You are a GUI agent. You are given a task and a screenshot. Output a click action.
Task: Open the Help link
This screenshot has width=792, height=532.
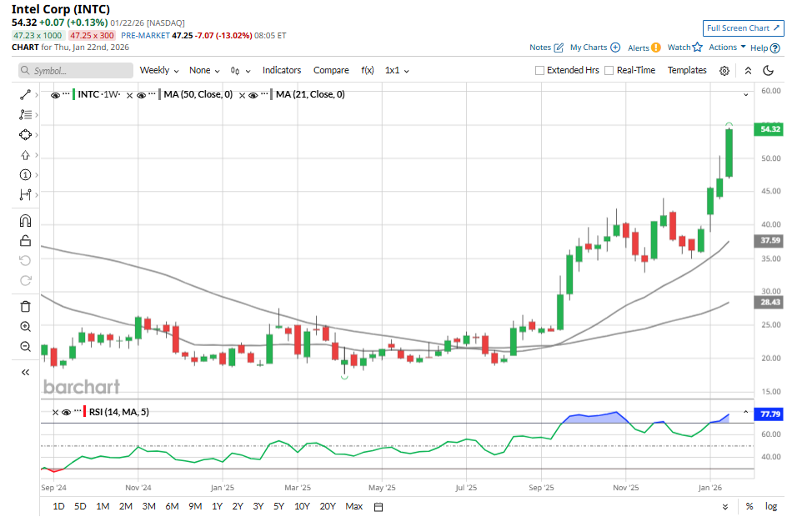click(764, 48)
